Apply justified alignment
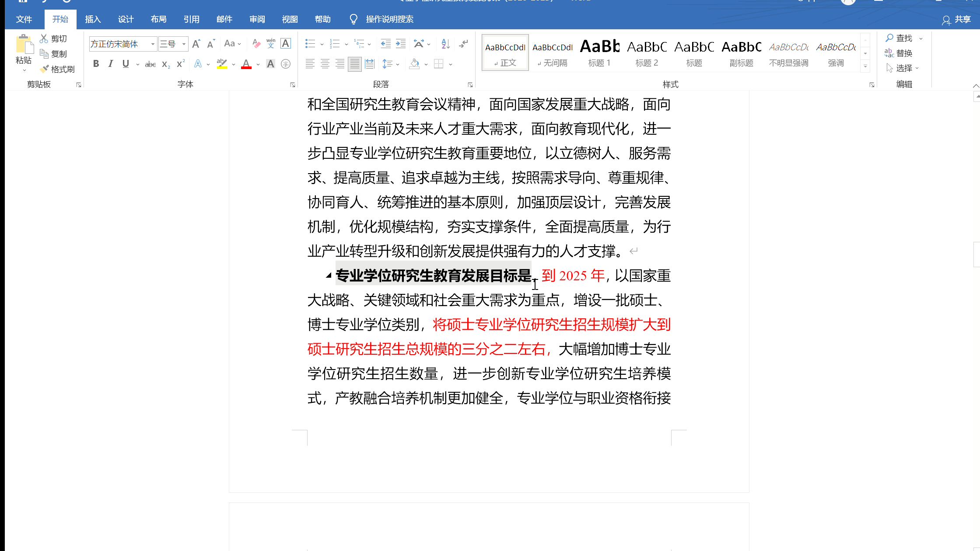 coord(354,64)
